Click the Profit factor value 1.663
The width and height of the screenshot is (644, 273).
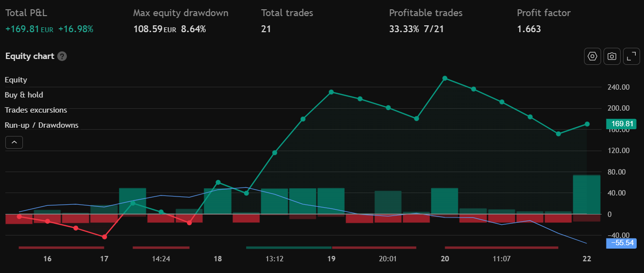529,29
